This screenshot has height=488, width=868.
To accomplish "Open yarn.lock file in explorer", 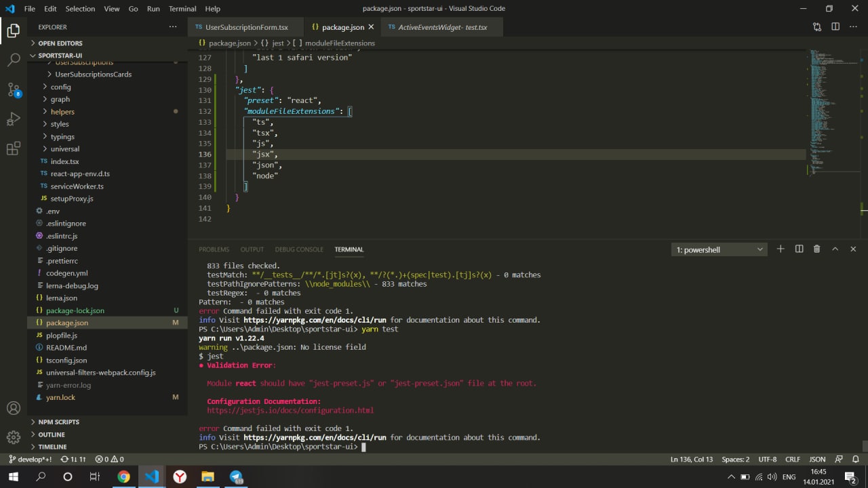I will coord(107,397).
